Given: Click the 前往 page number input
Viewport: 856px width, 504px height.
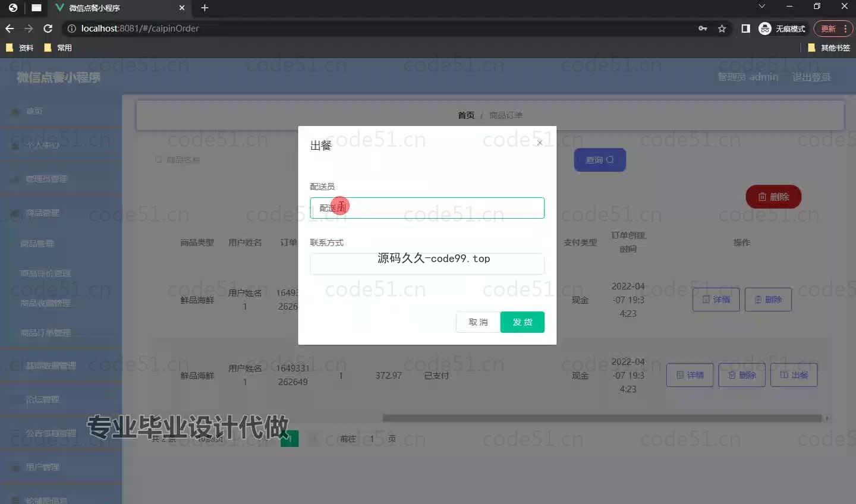Looking at the screenshot, I should 373,439.
